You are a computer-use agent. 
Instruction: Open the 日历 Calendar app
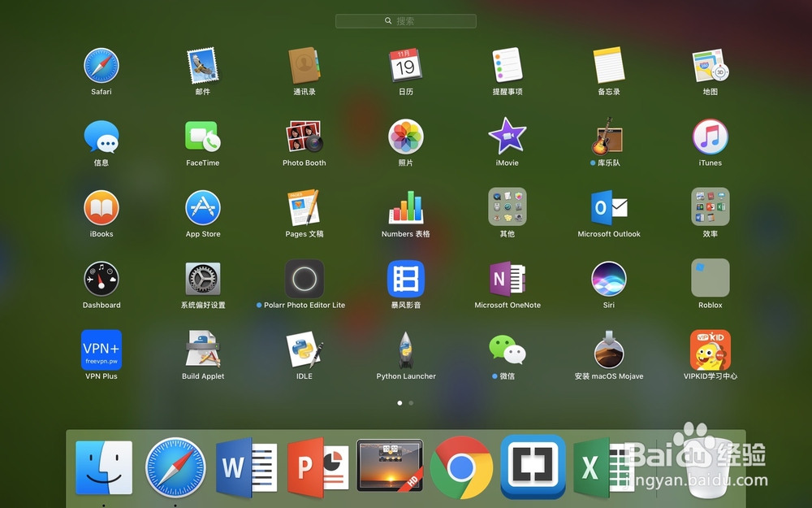(405, 66)
